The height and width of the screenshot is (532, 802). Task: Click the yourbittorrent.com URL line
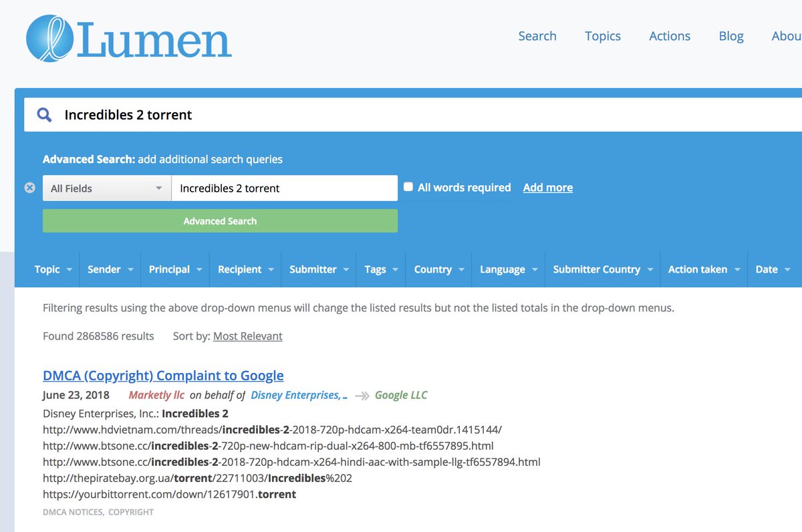click(169, 495)
